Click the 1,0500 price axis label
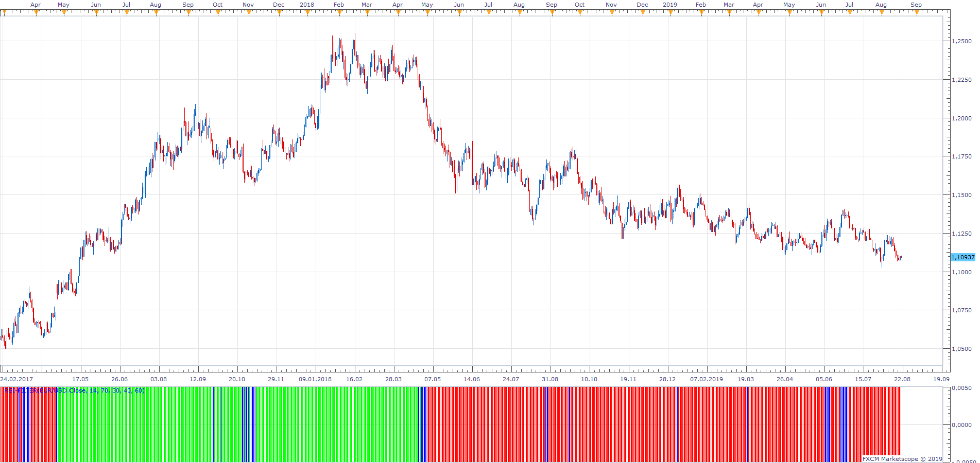The height and width of the screenshot is (463, 980). [962, 349]
